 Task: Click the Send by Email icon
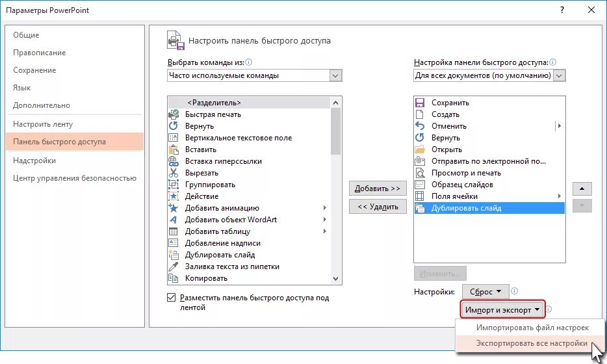[420, 161]
